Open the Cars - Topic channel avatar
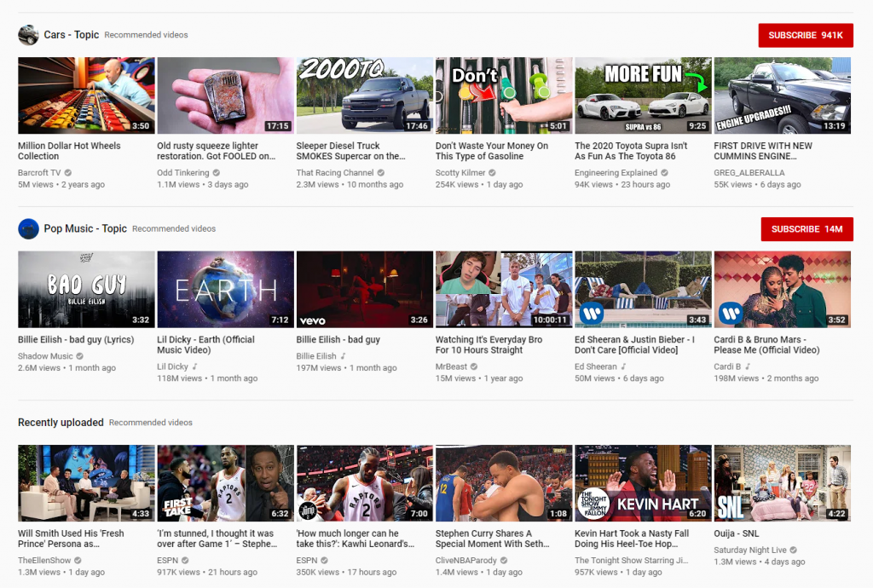This screenshot has width=873, height=588. pyautogui.click(x=28, y=35)
